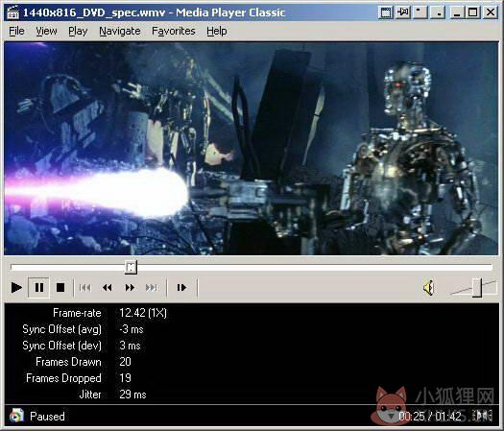Click the Sync Offset (avg) label
Screen dimensions: 504x431
tap(61, 329)
